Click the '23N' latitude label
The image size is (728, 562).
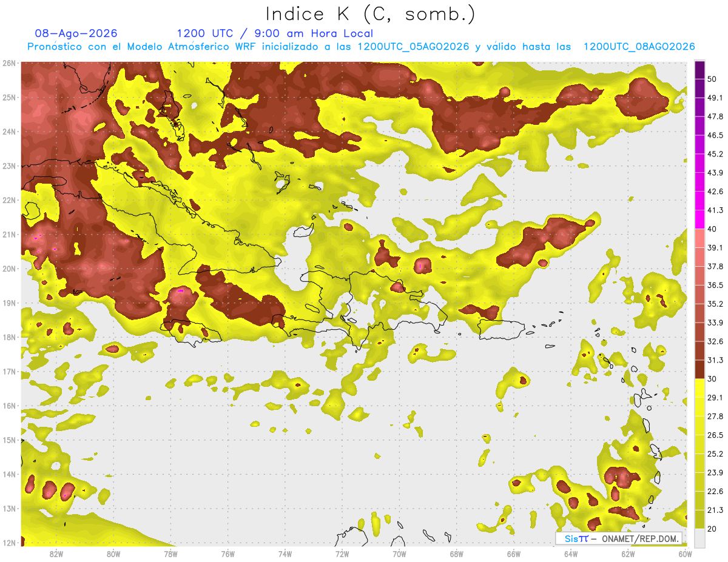point(9,166)
